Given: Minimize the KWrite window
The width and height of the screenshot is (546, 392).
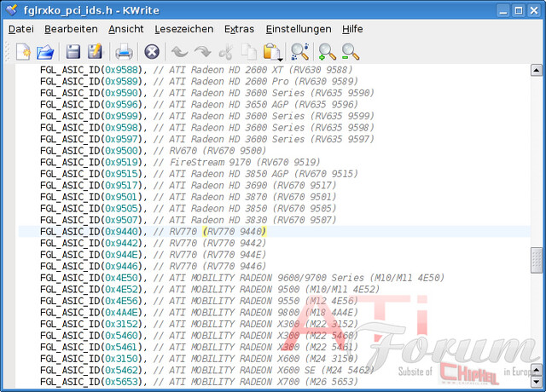Looking at the screenshot, I should (x=503, y=10).
